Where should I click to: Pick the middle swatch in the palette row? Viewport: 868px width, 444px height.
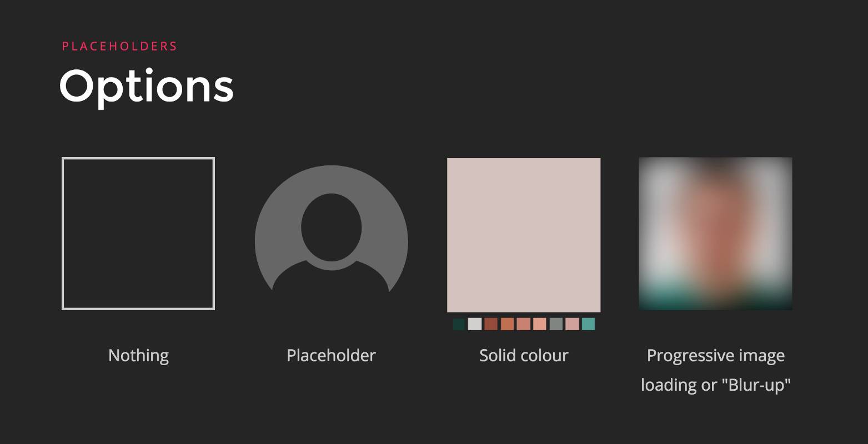(524, 324)
